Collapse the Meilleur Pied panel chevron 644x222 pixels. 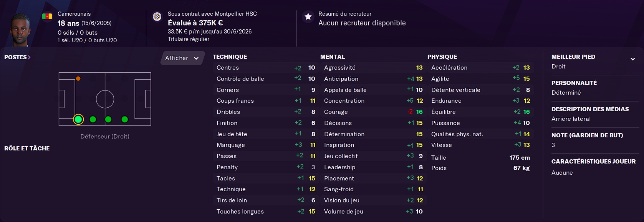tap(633, 59)
